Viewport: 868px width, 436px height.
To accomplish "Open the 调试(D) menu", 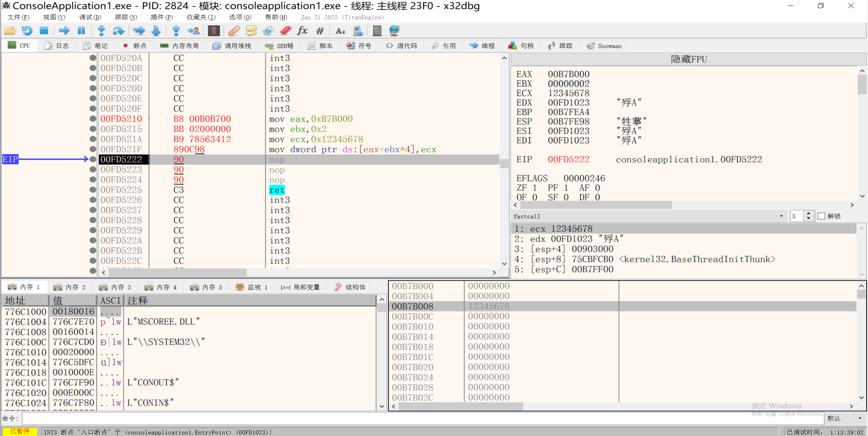I will coord(90,17).
